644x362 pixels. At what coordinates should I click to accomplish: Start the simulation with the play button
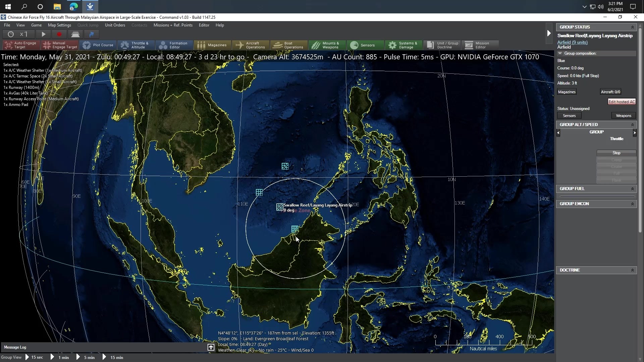[x=43, y=34]
